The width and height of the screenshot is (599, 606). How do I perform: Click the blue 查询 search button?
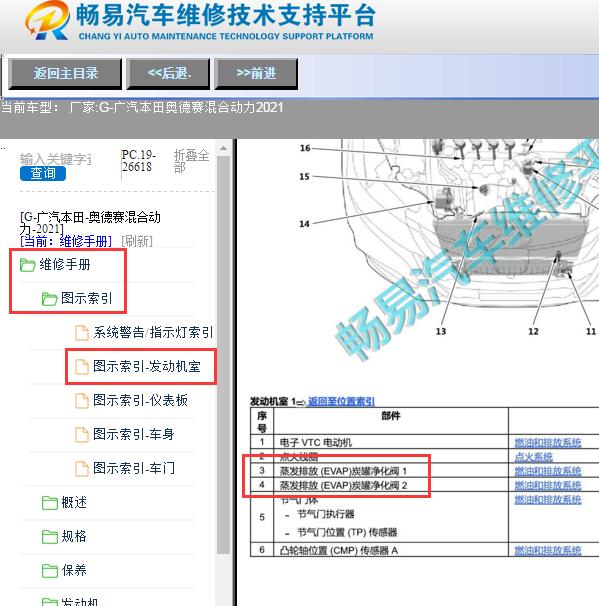pos(43,173)
